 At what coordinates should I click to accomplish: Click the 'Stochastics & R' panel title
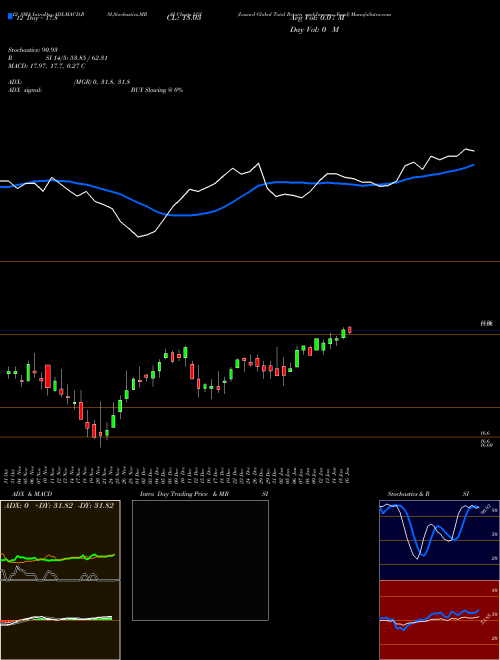409,494
